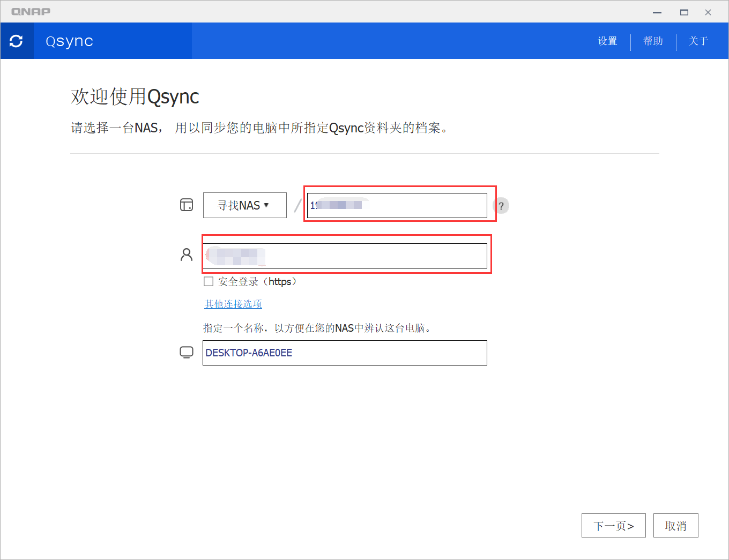
Task: Close the Qsync window
Action: point(708,12)
